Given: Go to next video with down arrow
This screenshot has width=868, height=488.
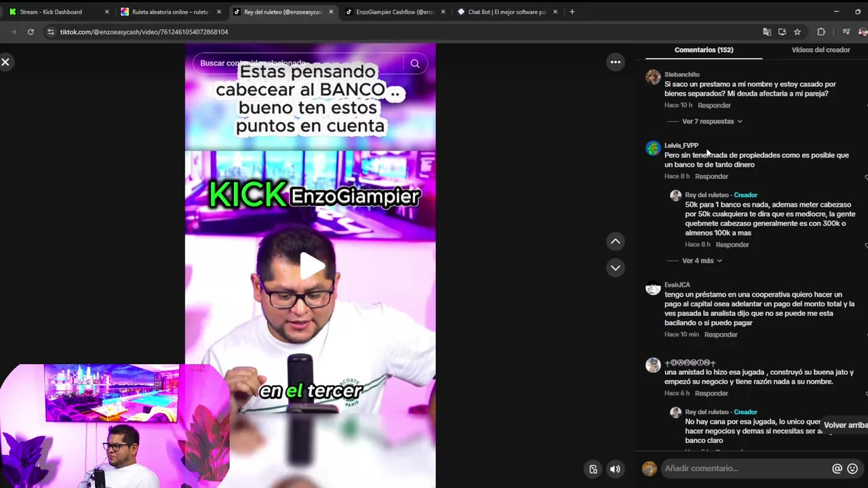Looking at the screenshot, I should (x=615, y=268).
